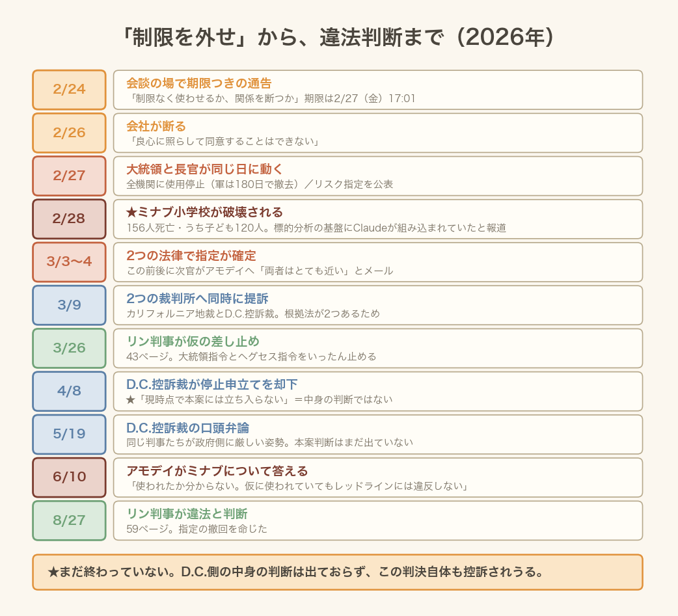Click heading '大統領と長官が同じ日に動く'
678x616 pixels.
coord(204,169)
